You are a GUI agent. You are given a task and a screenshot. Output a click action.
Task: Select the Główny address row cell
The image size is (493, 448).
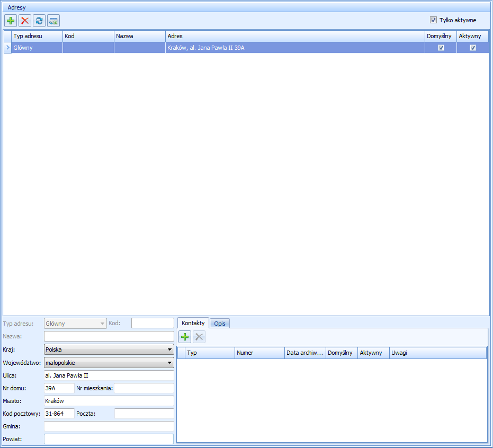point(37,48)
